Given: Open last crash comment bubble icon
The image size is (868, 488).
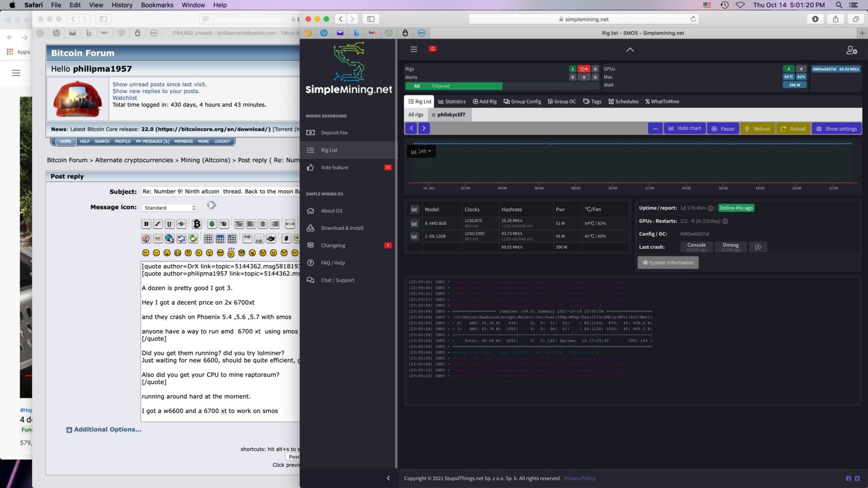Looking at the screenshot, I should coord(758,247).
